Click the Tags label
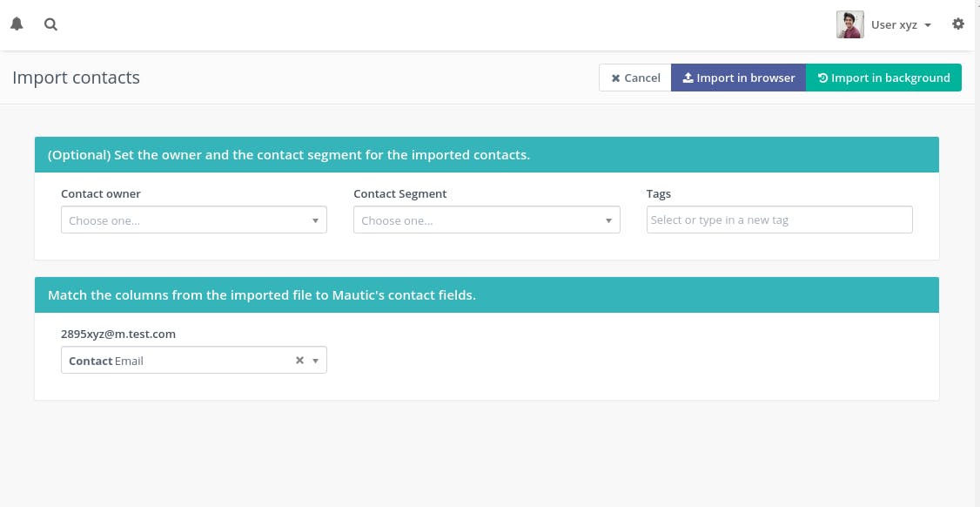 point(658,194)
